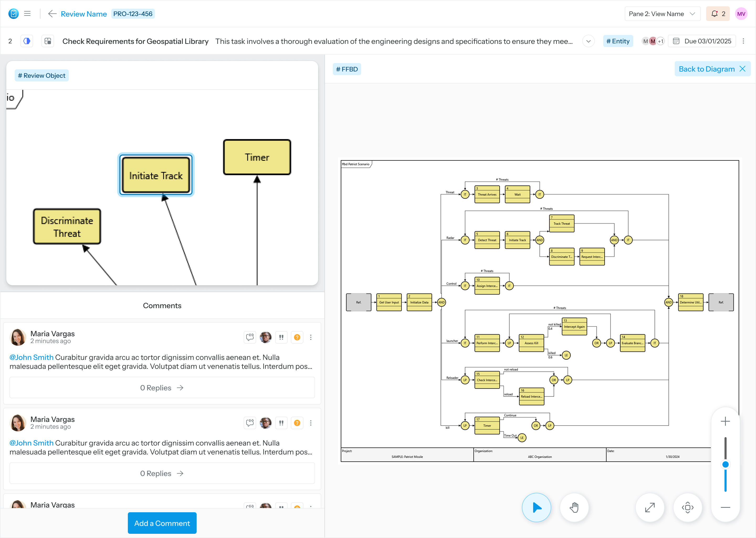Select the center/fit view icon
Image resolution: width=756 pixels, height=538 pixels.
[x=688, y=507]
